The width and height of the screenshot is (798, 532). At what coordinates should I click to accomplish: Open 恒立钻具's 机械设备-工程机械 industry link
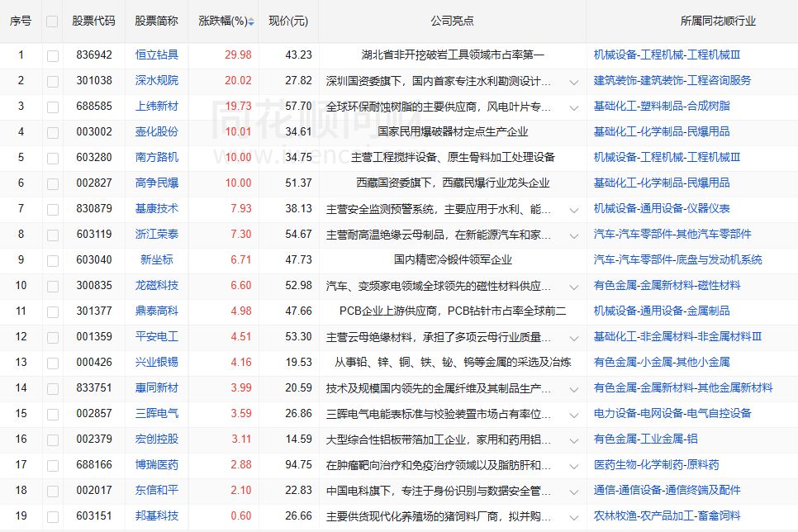pyautogui.click(x=667, y=55)
